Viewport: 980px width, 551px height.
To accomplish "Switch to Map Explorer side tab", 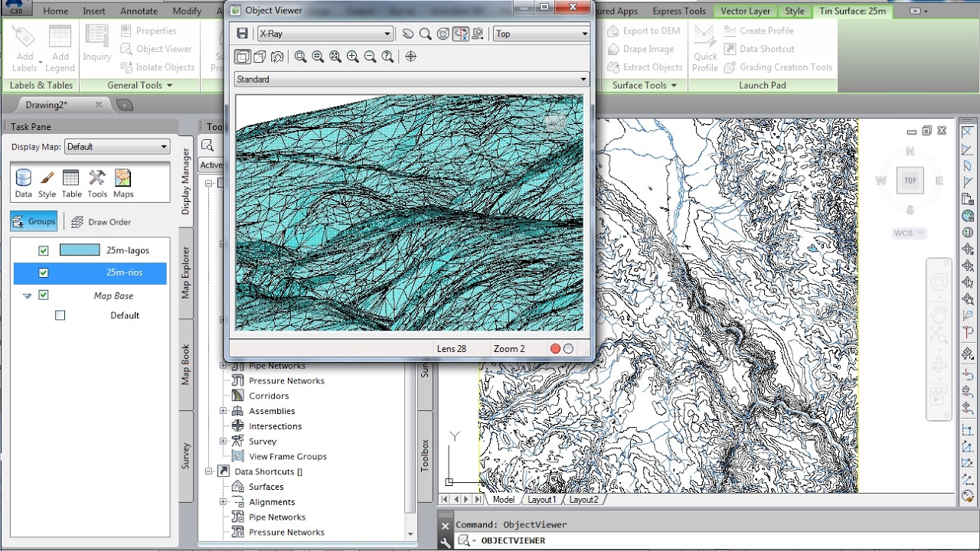I will (185, 272).
